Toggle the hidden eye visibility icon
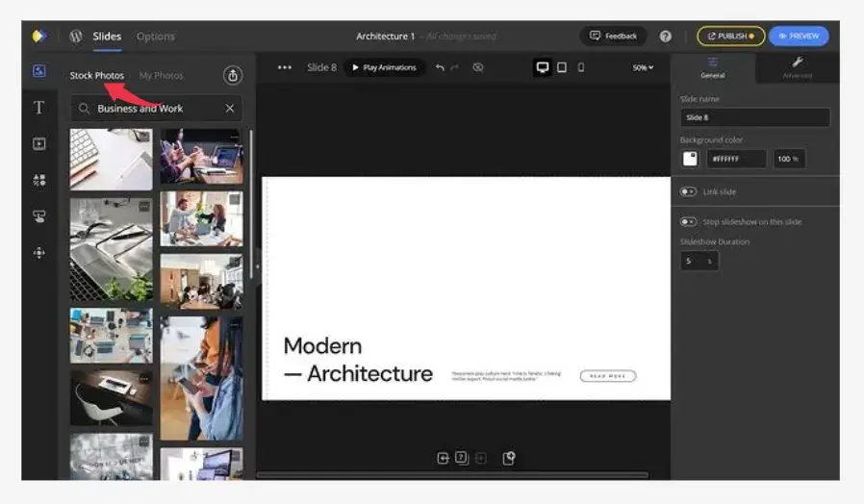 coord(478,67)
